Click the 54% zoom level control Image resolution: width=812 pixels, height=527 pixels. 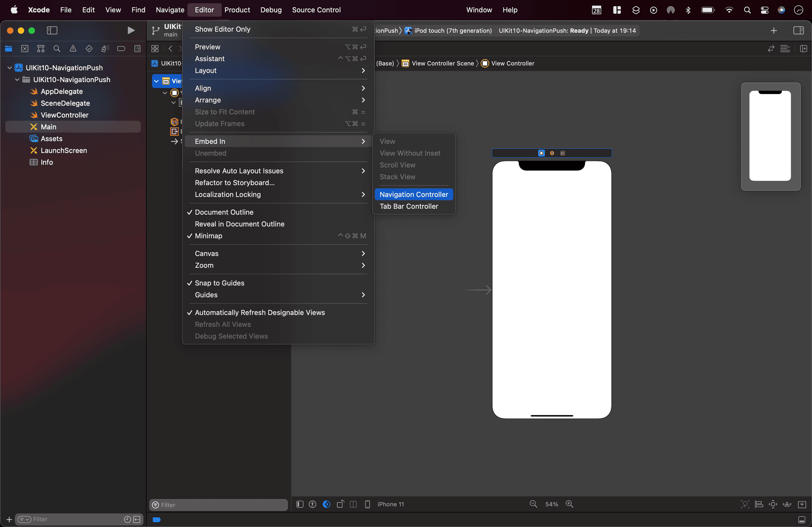coord(551,504)
